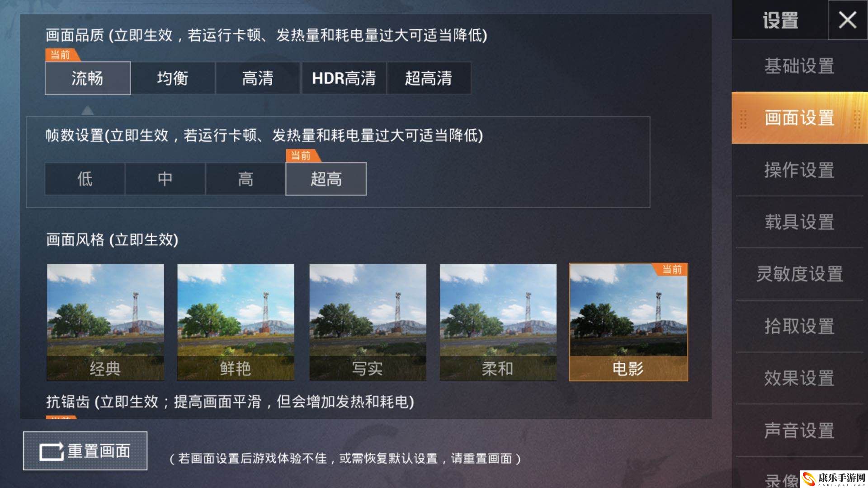Open the 灵敏度设置 sidebar tab
Screen dimensions: 868x488
click(799, 274)
